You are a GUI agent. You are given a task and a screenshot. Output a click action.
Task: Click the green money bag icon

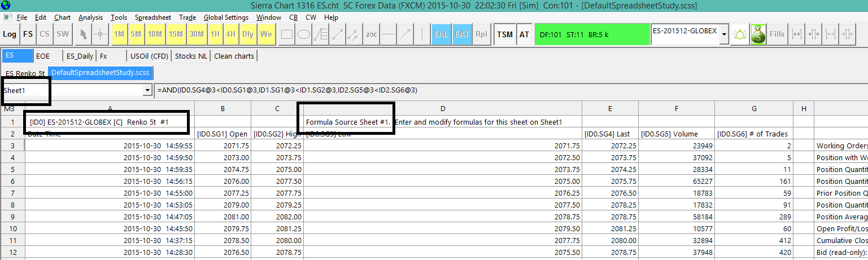758,34
